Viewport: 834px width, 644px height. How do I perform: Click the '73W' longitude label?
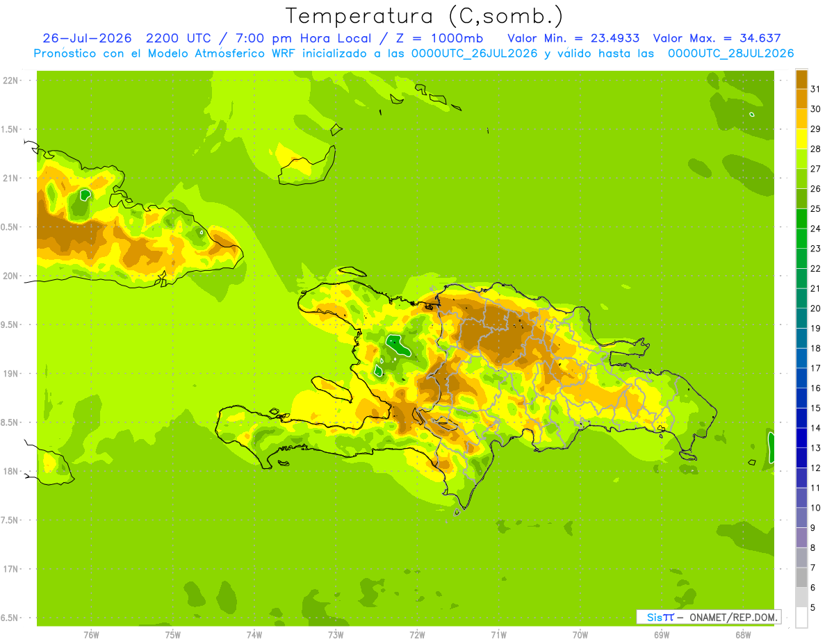(x=336, y=635)
